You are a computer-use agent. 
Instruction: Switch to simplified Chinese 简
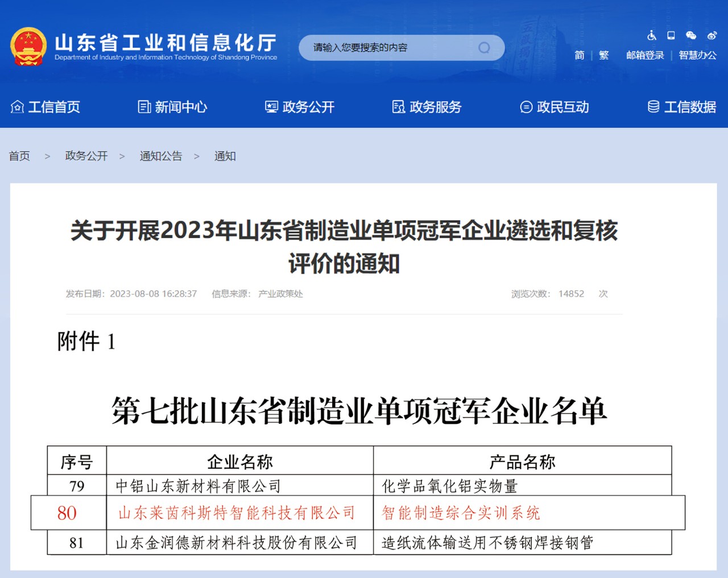click(580, 55)
